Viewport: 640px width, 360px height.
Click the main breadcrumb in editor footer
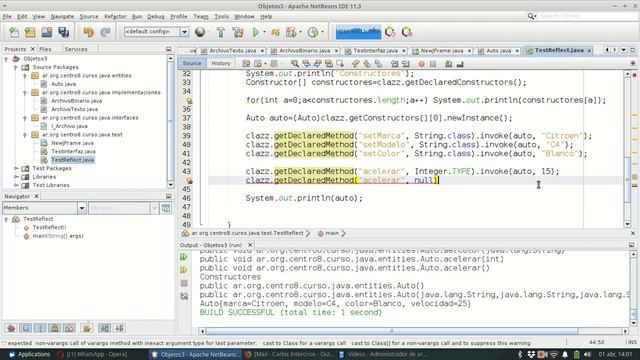coord(332,233)
